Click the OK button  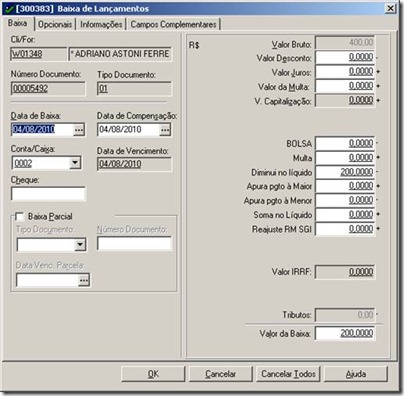click(x=153, y=374)
